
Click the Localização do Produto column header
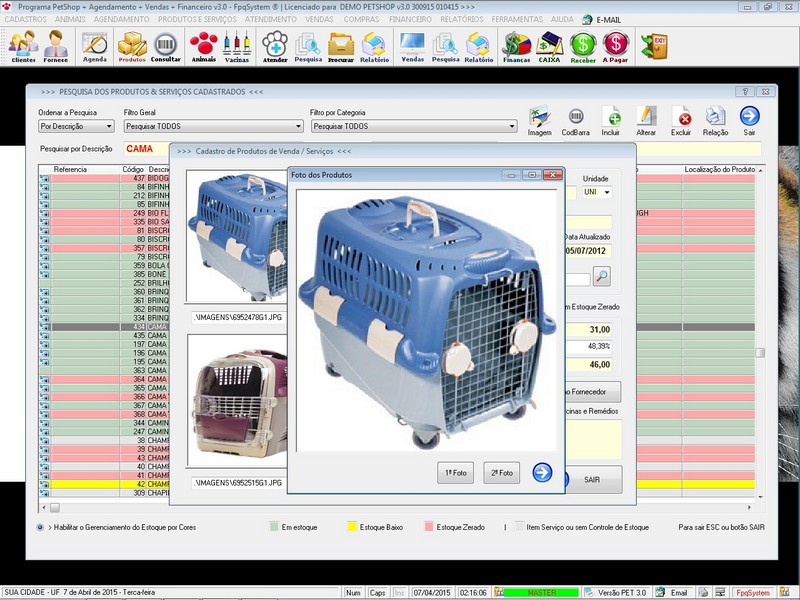[x=719, y=169]
